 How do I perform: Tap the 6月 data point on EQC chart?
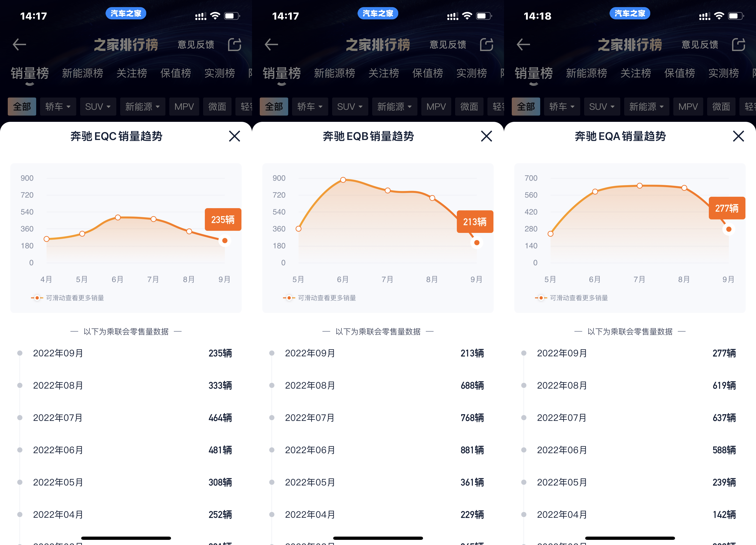click(x=118, y=218)
